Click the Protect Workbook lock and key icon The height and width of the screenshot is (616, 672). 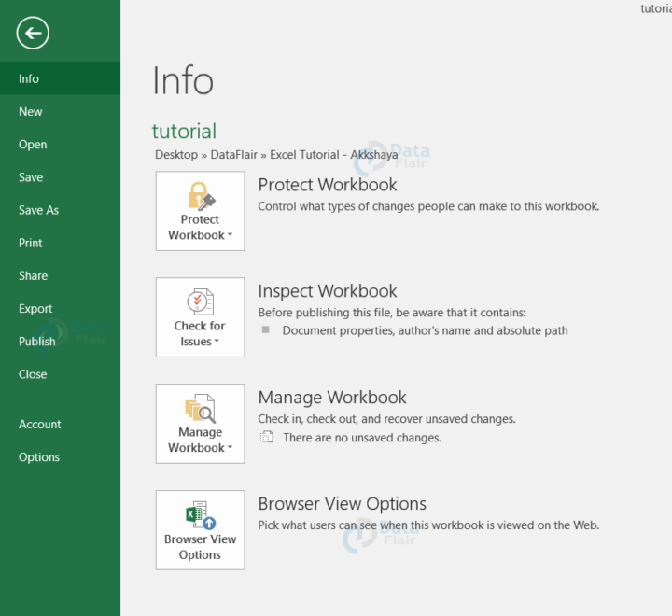pyautogui.click(x=201, y=196)
